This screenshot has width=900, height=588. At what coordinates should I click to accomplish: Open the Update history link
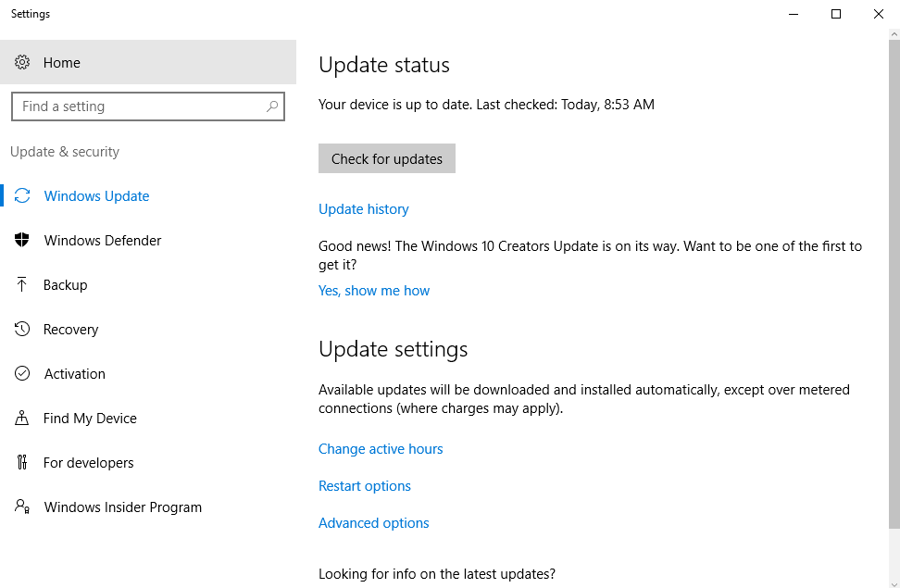coord(363,209)
